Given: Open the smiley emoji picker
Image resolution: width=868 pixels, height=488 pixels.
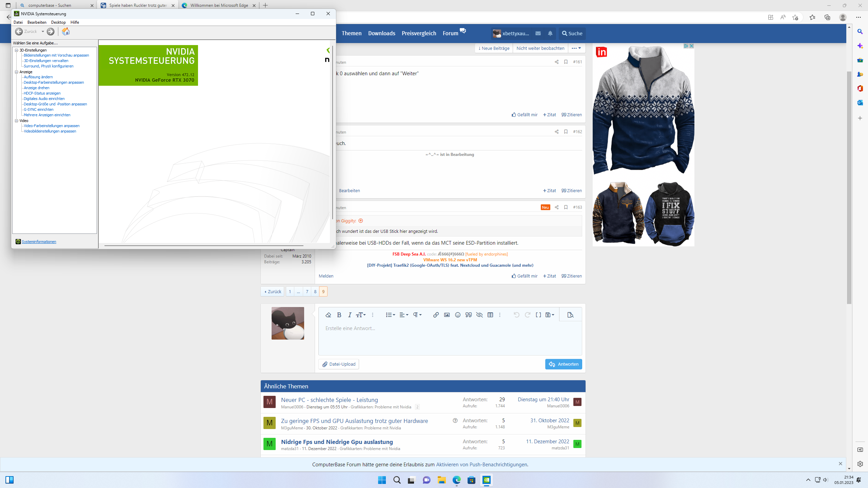Looking at the screenshot, I should coord(458,315).
